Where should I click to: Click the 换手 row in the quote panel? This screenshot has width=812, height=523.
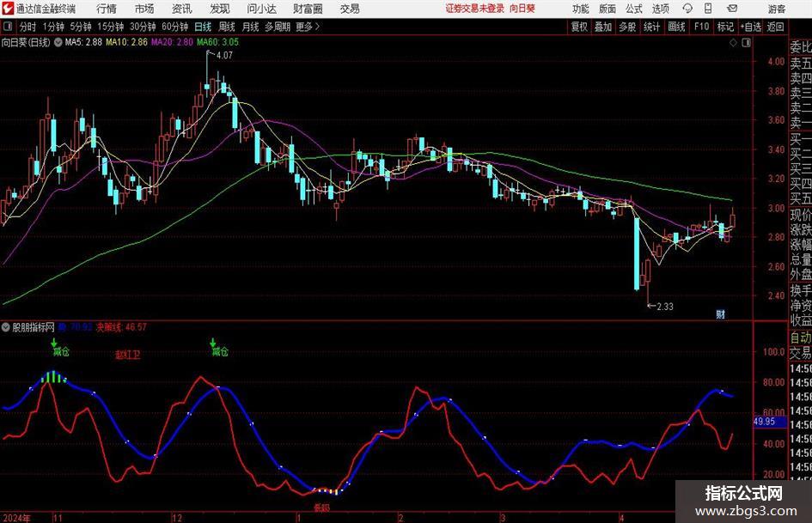[801, 290]
